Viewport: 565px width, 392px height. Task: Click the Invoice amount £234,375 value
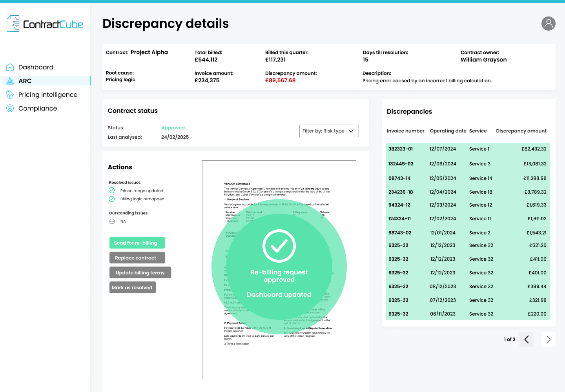207,80
